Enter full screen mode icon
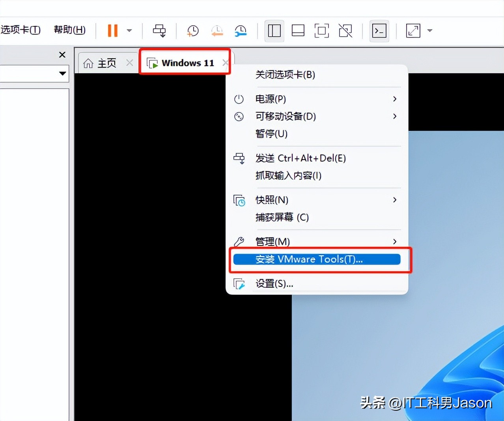 321,30
